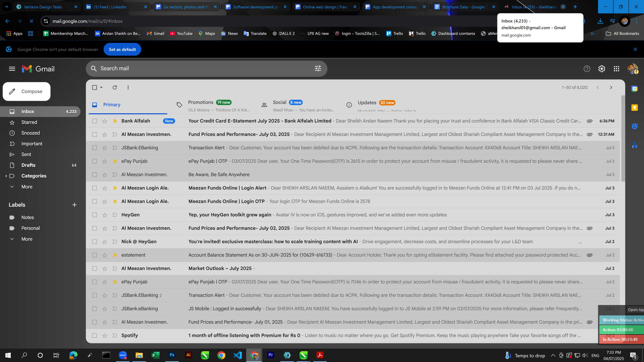The height and width of the screenshot is (362, 644).
Task: Click the Compose button
Action: tap(26, 92)
